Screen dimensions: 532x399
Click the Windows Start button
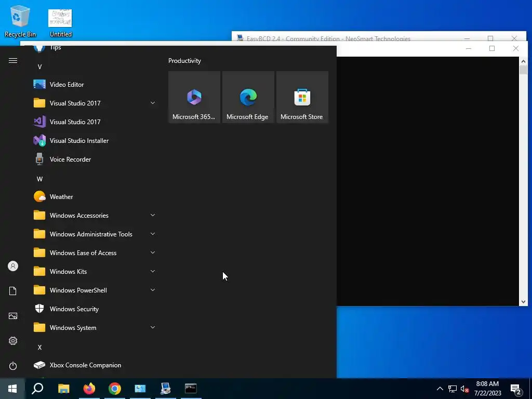(12, 389)
